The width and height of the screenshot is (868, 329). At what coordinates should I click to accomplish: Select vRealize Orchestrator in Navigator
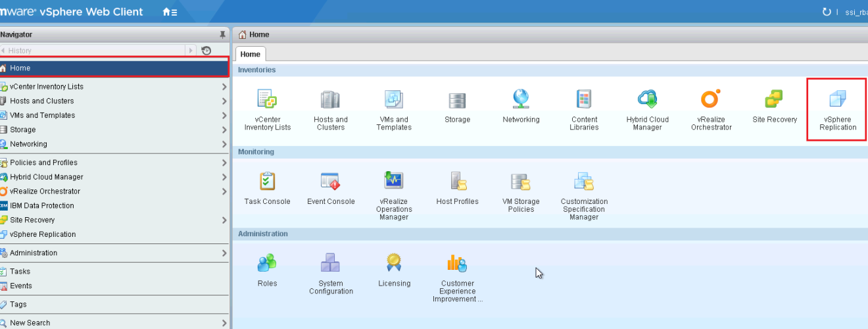[x=114, y=191]
